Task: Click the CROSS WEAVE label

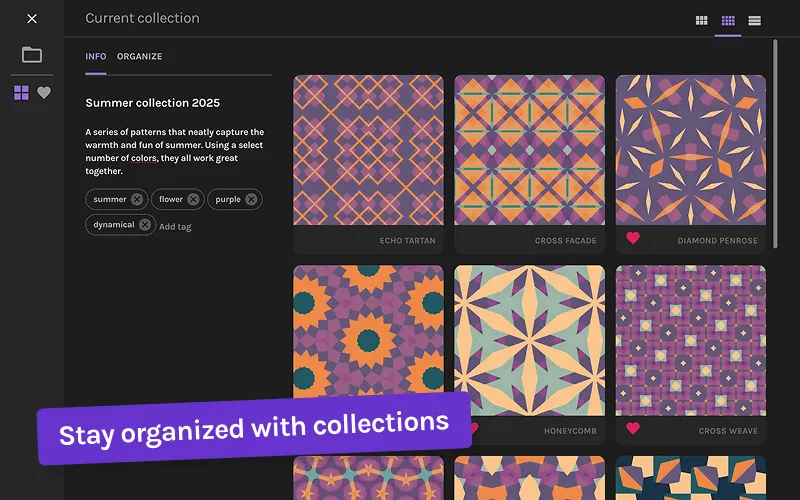Action: click(728, 431)
